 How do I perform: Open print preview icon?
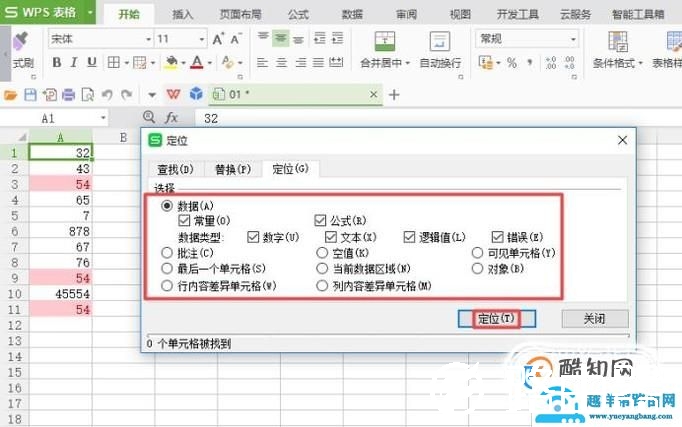[x=88, y=94]
